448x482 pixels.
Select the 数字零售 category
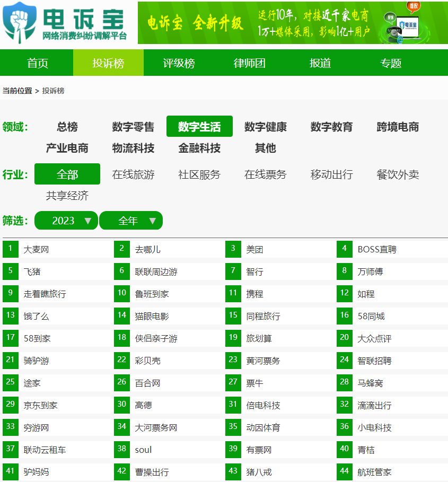point(132,126)
